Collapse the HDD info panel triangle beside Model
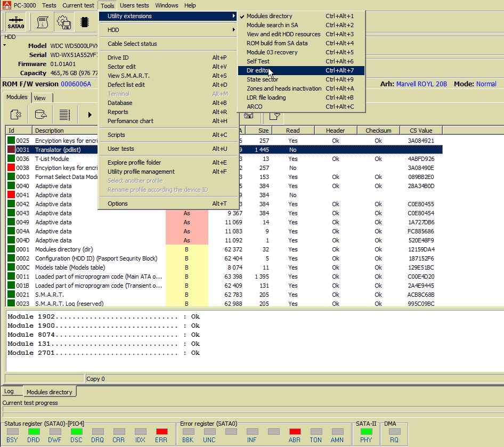The width and height of the screenshot is (504, 447). tap(4, 45)
